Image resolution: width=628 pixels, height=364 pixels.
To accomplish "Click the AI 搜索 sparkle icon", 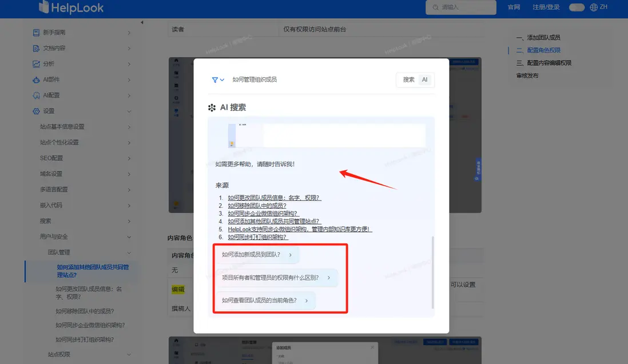I will point(212,107).
